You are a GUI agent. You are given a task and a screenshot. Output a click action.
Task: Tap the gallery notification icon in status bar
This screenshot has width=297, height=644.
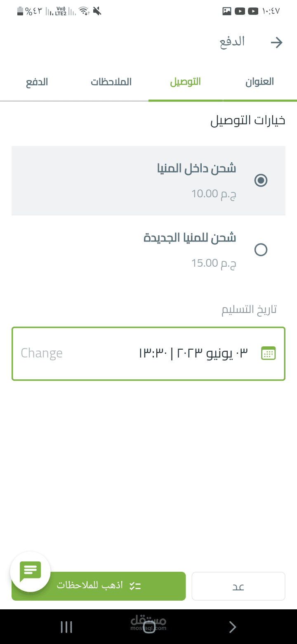click(x=227, y=11)
